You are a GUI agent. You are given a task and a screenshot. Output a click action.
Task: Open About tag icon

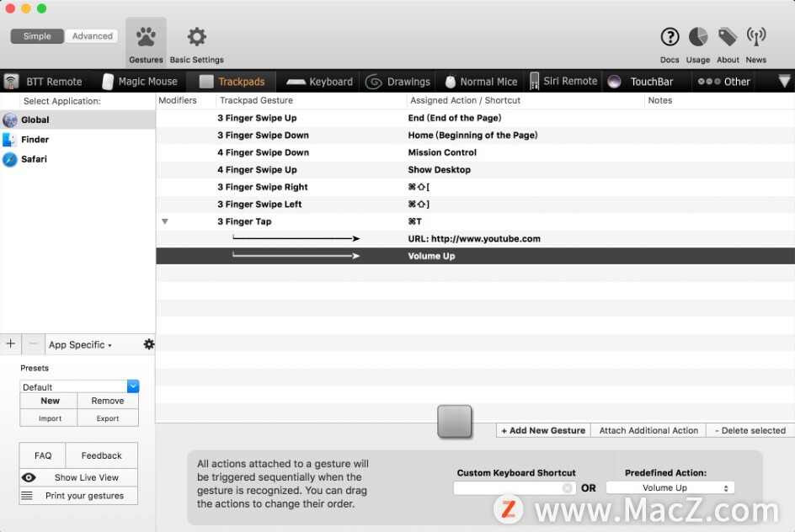coord(728,36)
